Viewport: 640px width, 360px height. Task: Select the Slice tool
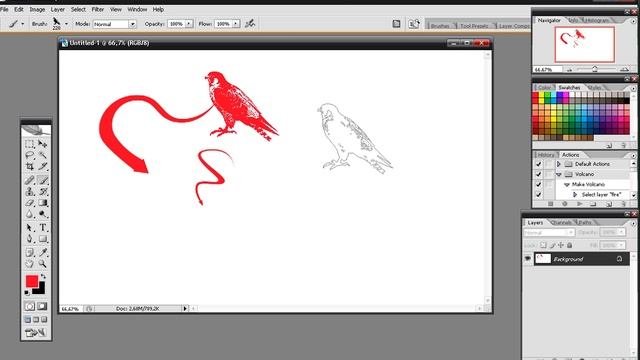click(42, 166)
